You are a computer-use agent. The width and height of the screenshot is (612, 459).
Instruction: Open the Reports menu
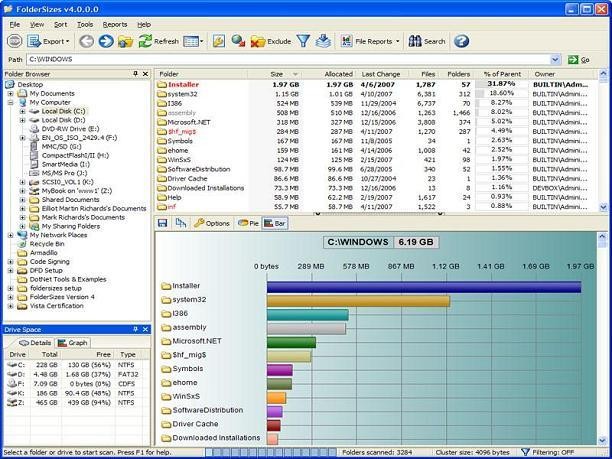point(115,25)
